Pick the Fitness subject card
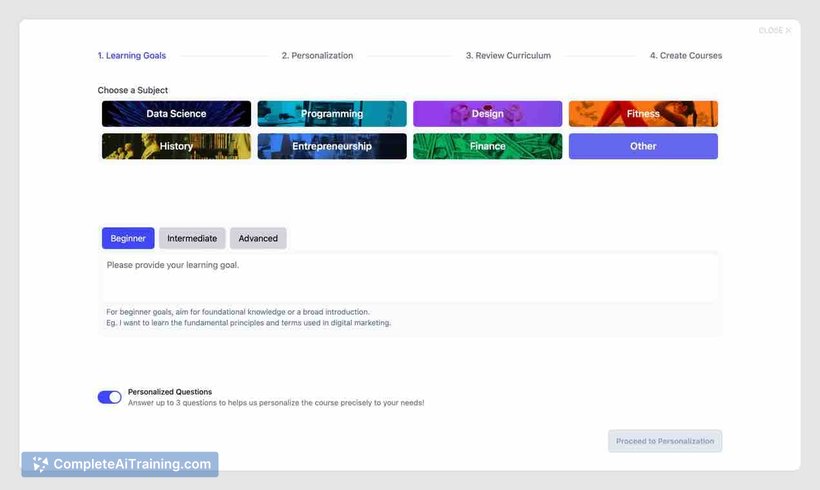The height and width of the screenshot is (490, 820). click(643, 113)
